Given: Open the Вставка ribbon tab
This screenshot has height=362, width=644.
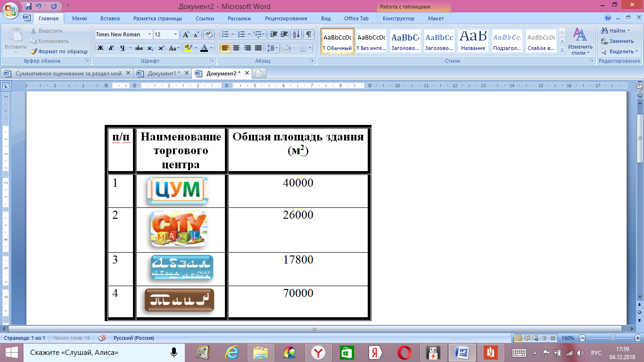Looking at the screenshot, I should 110,18.
